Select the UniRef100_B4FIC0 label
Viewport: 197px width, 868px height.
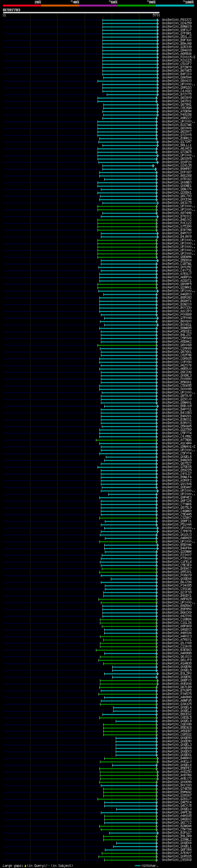click(177, 74)
